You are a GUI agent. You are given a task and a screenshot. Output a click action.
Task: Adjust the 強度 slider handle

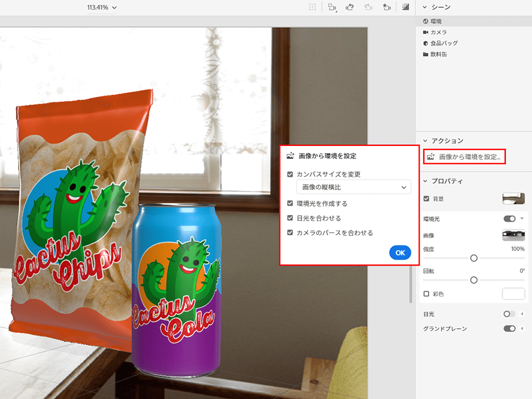pos(474,258)
